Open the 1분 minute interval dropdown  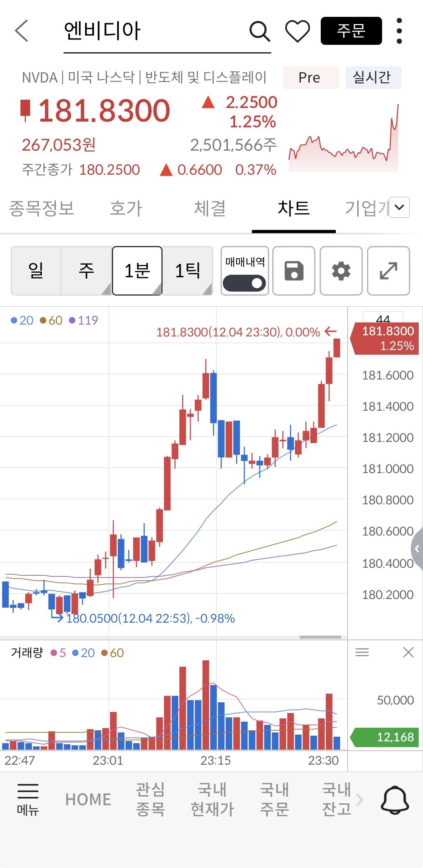tap(137, 271)
